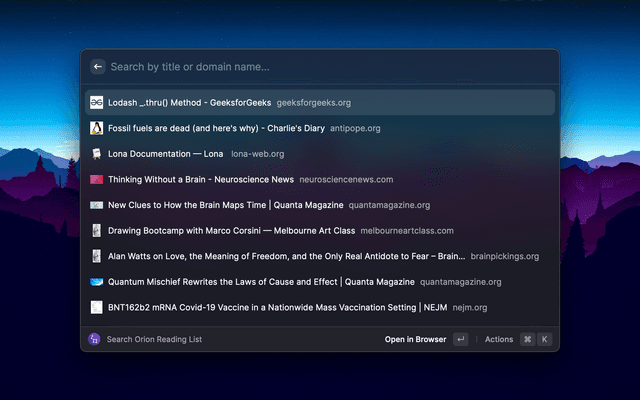The width and height of the screenshot is (640, 400).
Task: Click the K shortcut key badge
Action: coord(545,339)
